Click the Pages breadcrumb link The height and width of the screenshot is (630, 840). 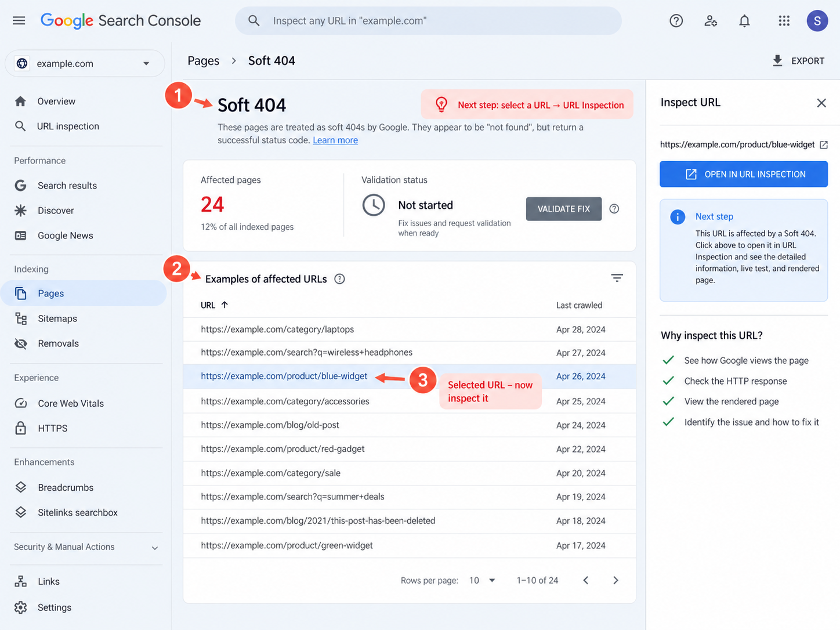coord(203,61)
